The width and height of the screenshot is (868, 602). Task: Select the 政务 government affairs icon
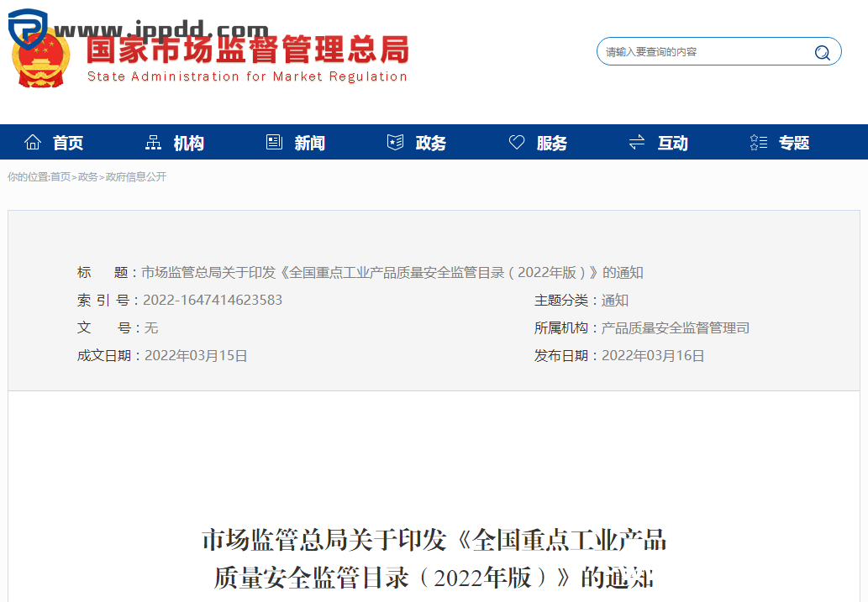click(395, 142)
